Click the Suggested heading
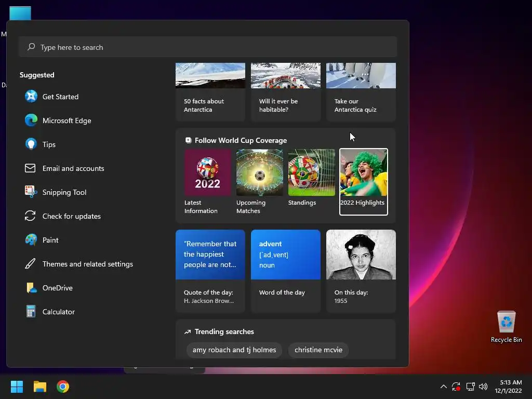This screenshot has width=532, height=399. click(37, 75)
